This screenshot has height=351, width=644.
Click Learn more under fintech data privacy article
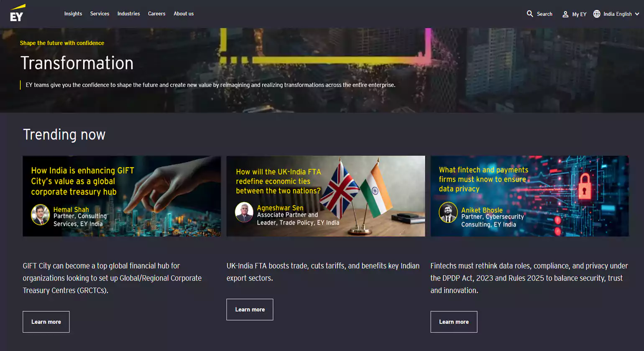tap(454, 322)
